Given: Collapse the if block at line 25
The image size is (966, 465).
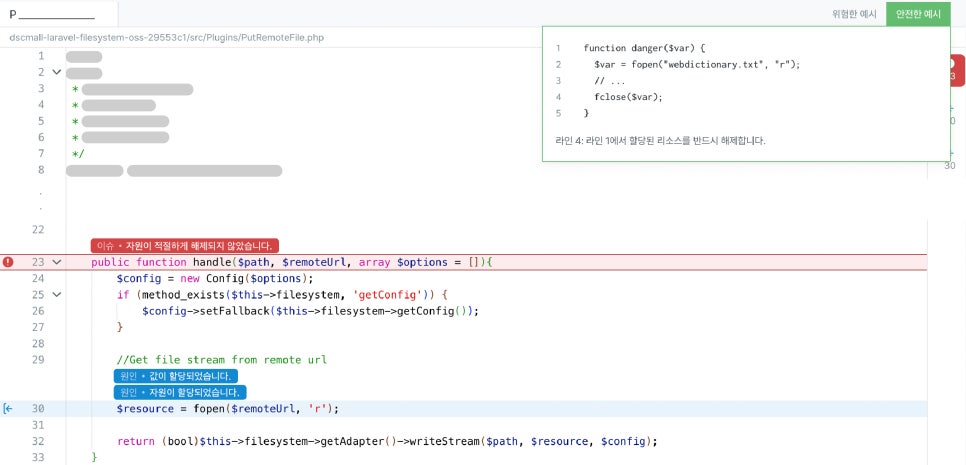Looking at the screenshot, I should pyautogui.click(x=57, y=294).
